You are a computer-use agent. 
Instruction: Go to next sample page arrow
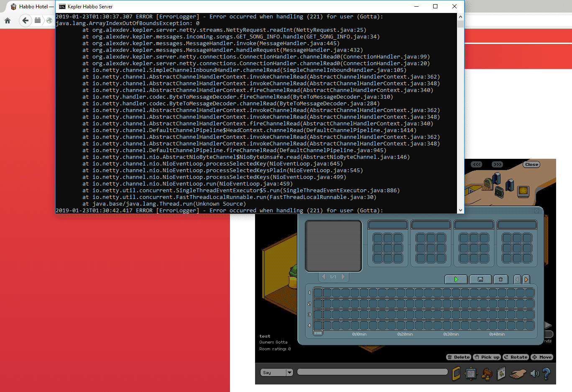click(343, 277)
